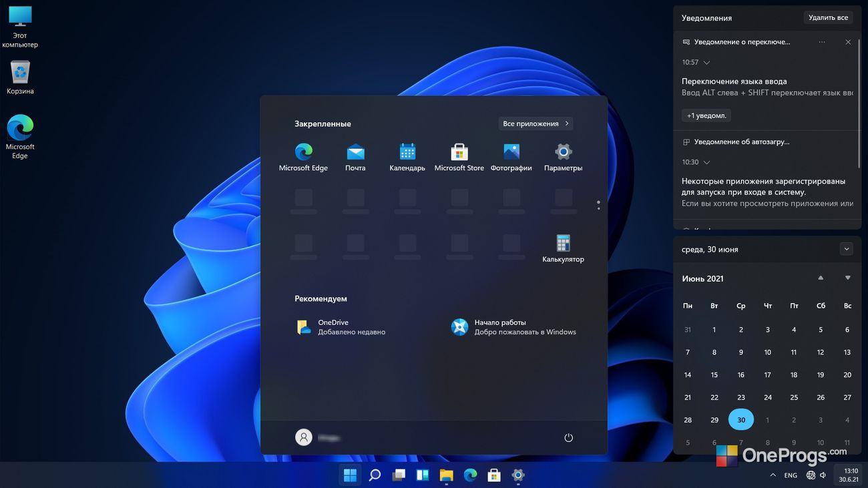The image size is (868, 488).
Task: Click the volume speaker tray icon
Action: tap(823, 475)
